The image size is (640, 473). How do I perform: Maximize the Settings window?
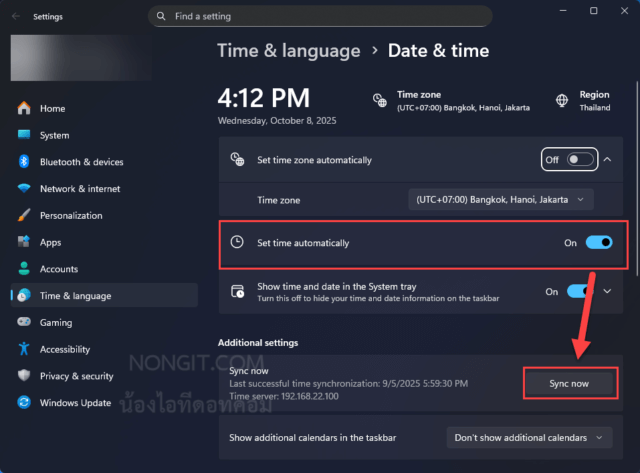point(593,11)
